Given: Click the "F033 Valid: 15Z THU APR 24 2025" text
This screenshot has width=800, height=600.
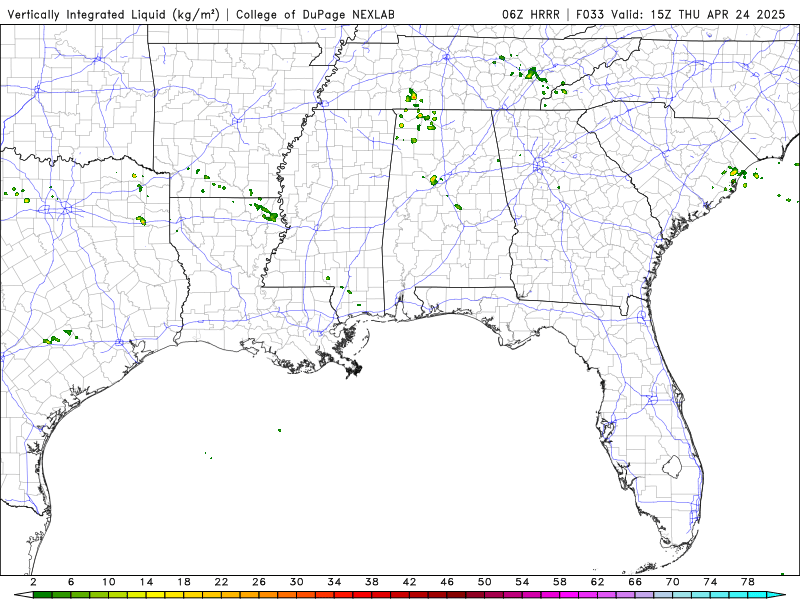Looking at the screenshot, I should (681, 15).
